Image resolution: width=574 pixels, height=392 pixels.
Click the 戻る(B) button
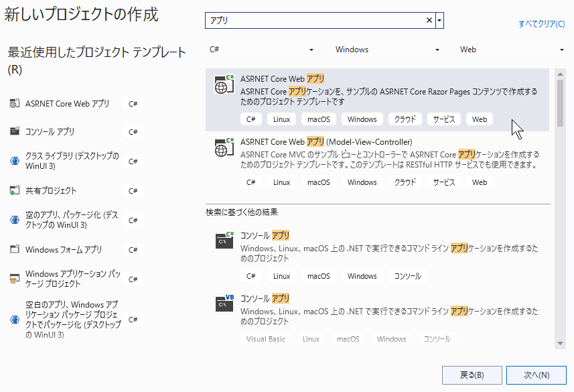click(472, 375)
